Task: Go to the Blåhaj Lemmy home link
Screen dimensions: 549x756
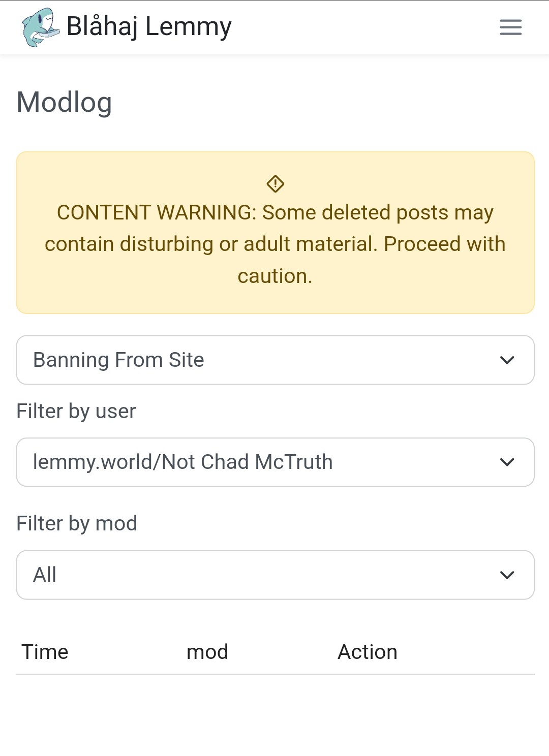Action: 149,26
